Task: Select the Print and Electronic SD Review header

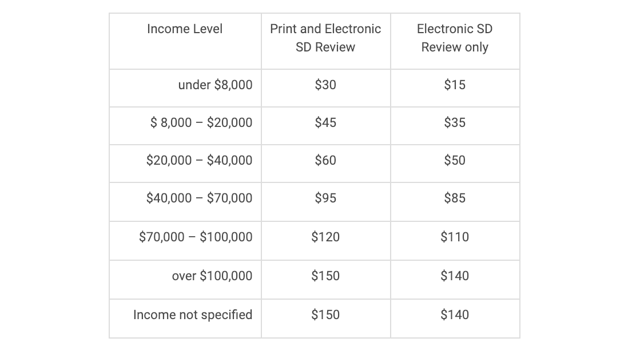Action: (x=325, y=38)
